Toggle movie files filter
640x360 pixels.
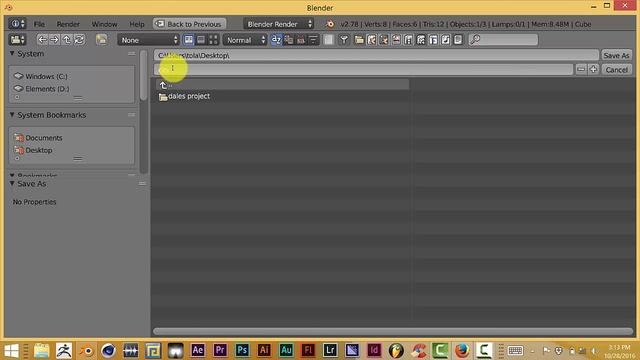408,40
